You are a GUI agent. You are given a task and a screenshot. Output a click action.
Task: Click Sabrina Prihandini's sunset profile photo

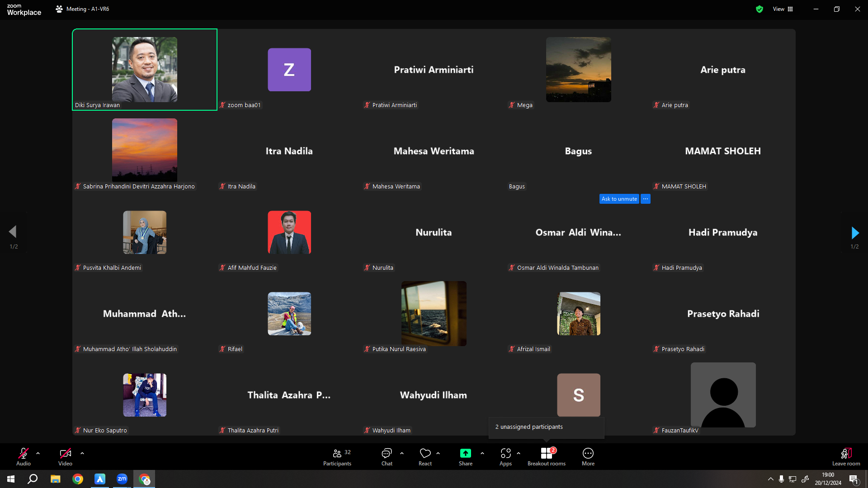tap(145, 150)
